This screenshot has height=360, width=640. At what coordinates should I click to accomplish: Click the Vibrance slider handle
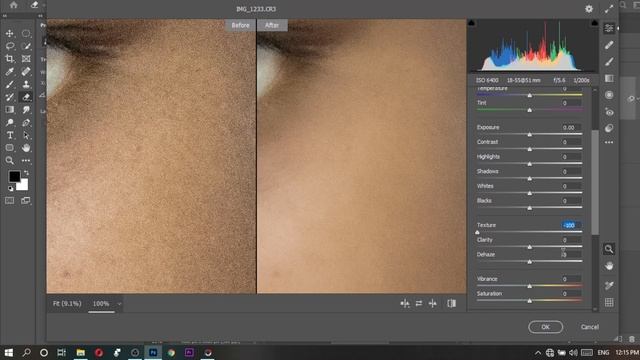coord(529,286)
